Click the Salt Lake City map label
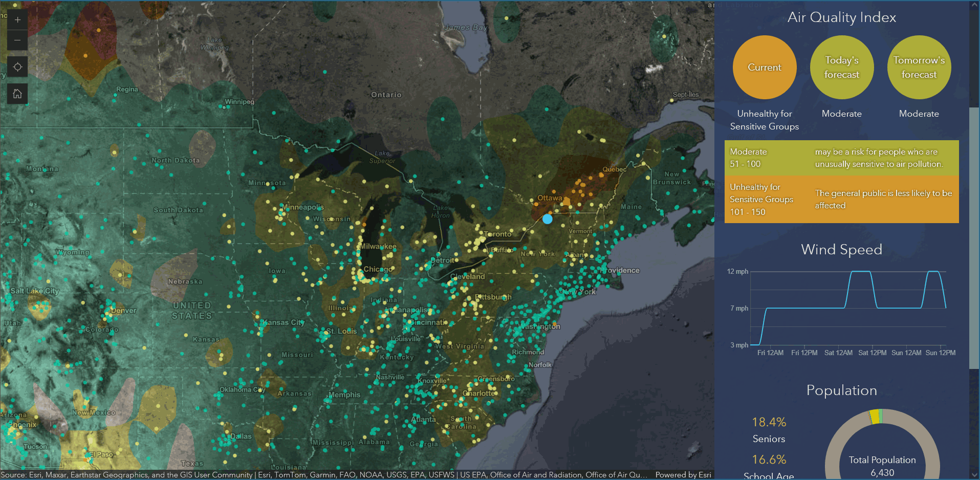This screenshot has height=480, width=980. 35,291
